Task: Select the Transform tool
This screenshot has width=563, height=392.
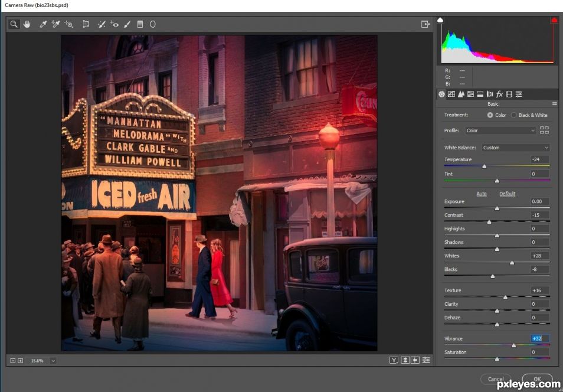Action: tap(86, 24)
